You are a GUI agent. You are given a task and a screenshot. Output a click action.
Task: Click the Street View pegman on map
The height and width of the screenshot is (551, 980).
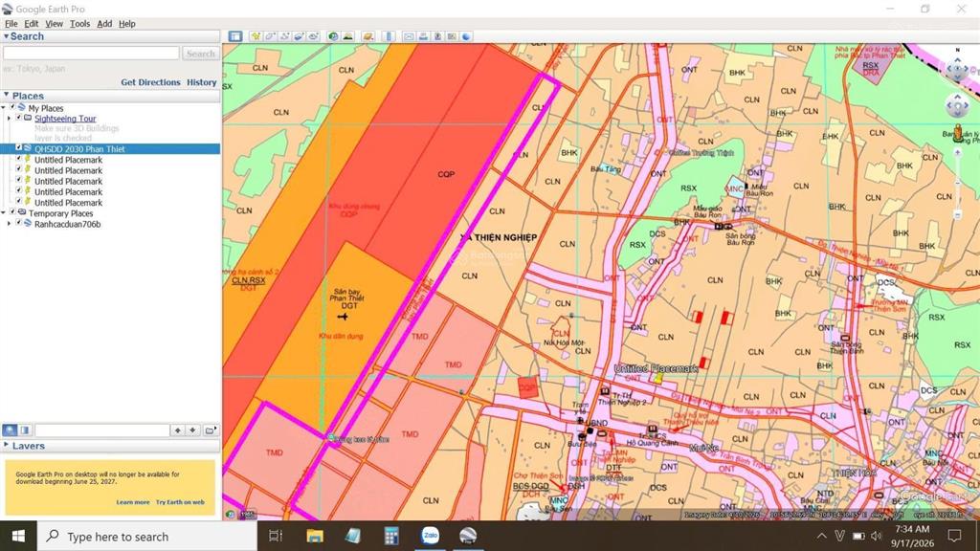click(957, 133)
